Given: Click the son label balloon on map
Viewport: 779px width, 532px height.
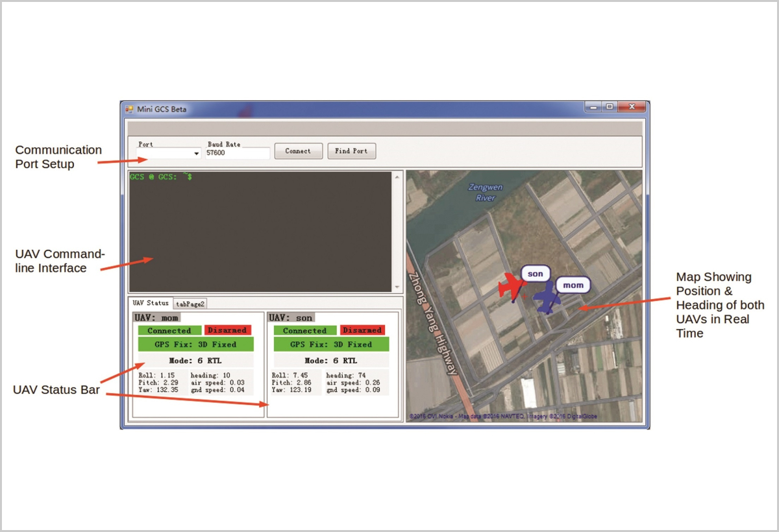Looking at the screenshot, I should 536,274.
